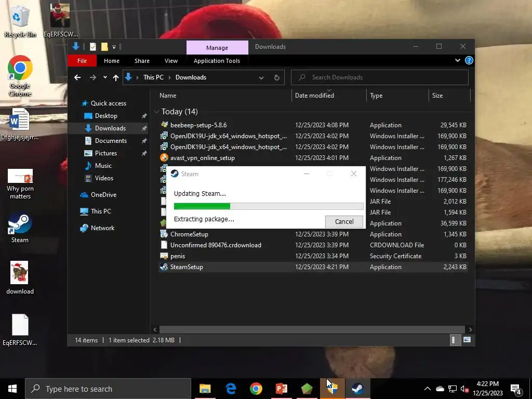Image resolution: width=532 pixels, height=399 pixels.
Task: Collapse the Today (14) group
Action: 156,111
